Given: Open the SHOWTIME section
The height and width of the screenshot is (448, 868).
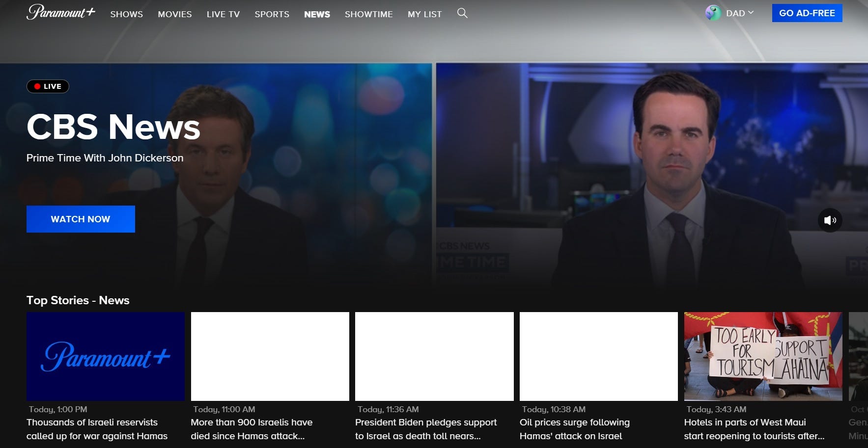Looking at the screenshot, I should coord(369,14).
